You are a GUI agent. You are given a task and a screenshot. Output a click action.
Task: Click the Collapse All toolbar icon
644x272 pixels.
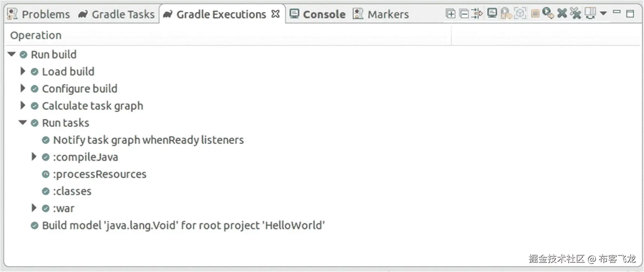464,14
